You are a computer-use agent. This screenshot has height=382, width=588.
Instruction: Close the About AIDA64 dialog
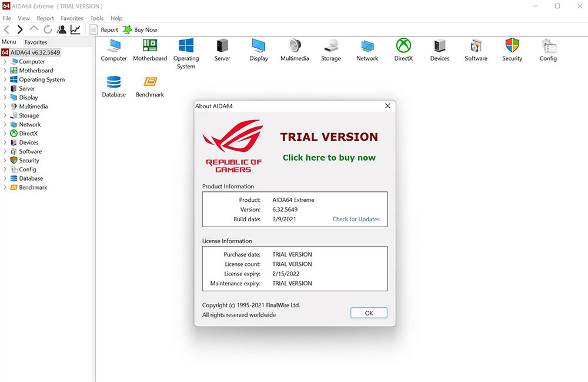387,106
